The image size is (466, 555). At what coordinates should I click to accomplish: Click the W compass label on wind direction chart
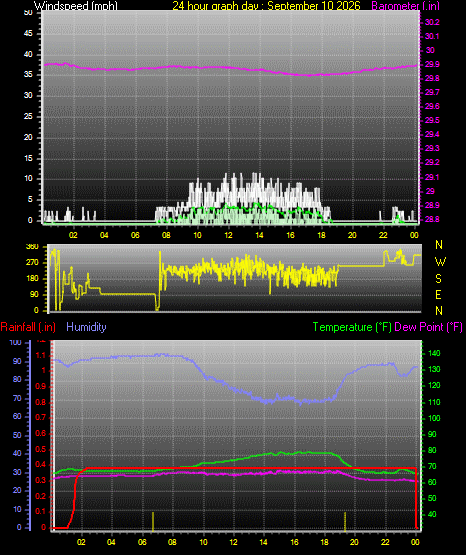(x=440, y=262)
